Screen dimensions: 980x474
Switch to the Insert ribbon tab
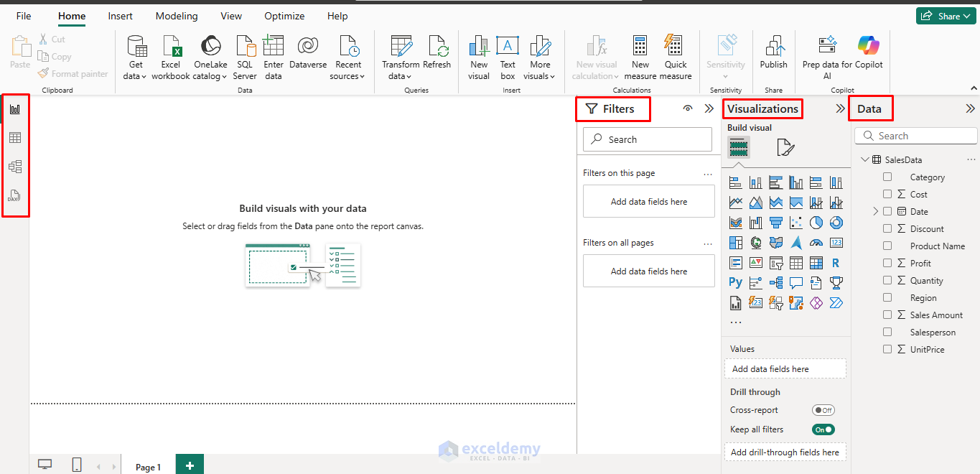click(120, 16)
